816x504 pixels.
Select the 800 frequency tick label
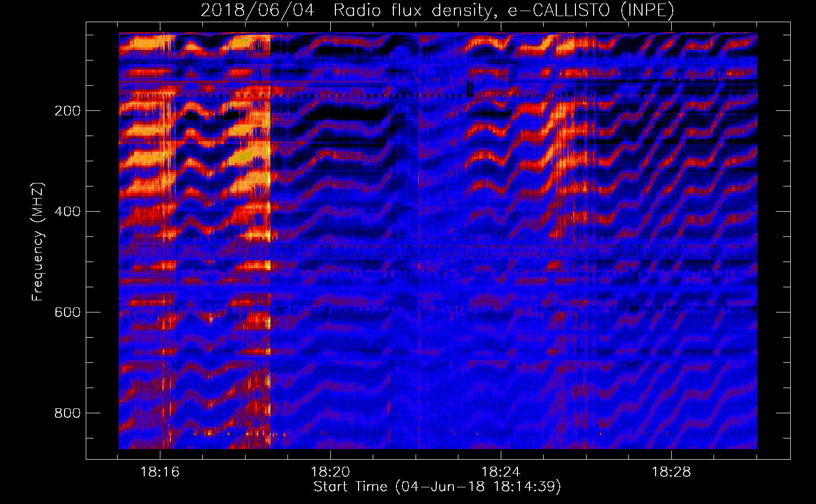click(x=68, y=413)
